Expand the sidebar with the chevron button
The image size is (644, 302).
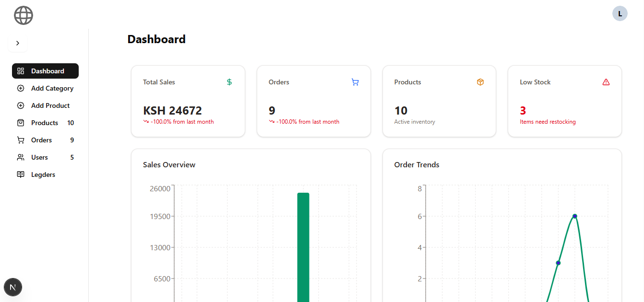[x=18, y=43]
